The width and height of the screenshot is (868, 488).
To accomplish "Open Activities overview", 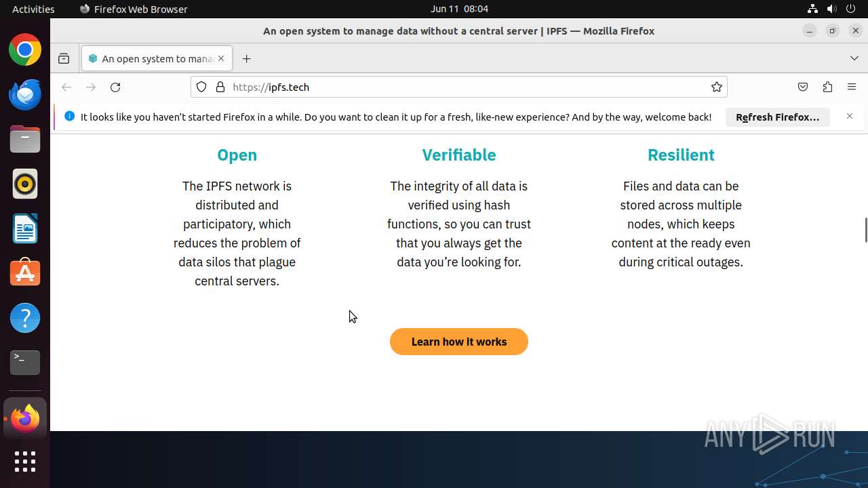I will [x=33, y=9].
